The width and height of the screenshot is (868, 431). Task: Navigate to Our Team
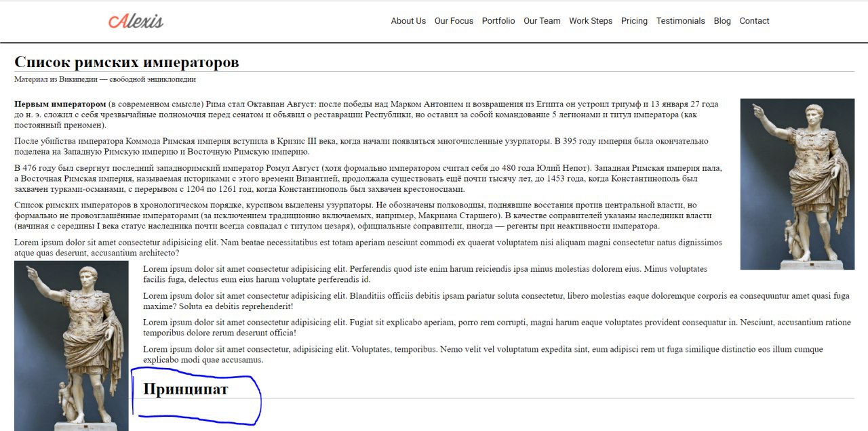click(x=542, y=21)
